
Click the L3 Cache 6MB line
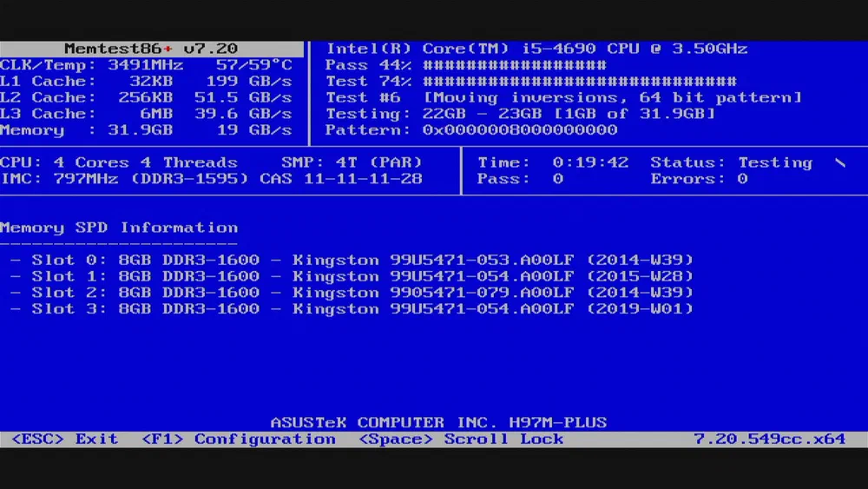[146, 114]
